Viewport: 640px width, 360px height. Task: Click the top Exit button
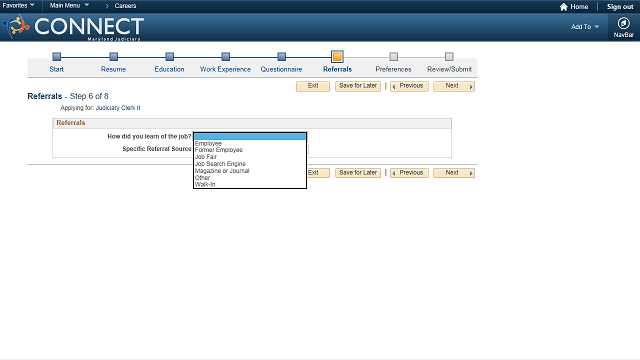[313, 86]
